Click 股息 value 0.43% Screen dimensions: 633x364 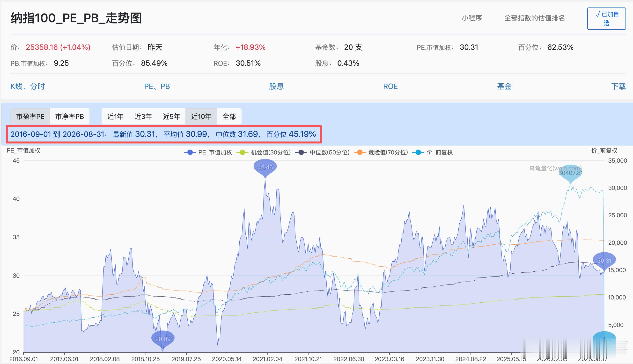(x=348, y=63)
